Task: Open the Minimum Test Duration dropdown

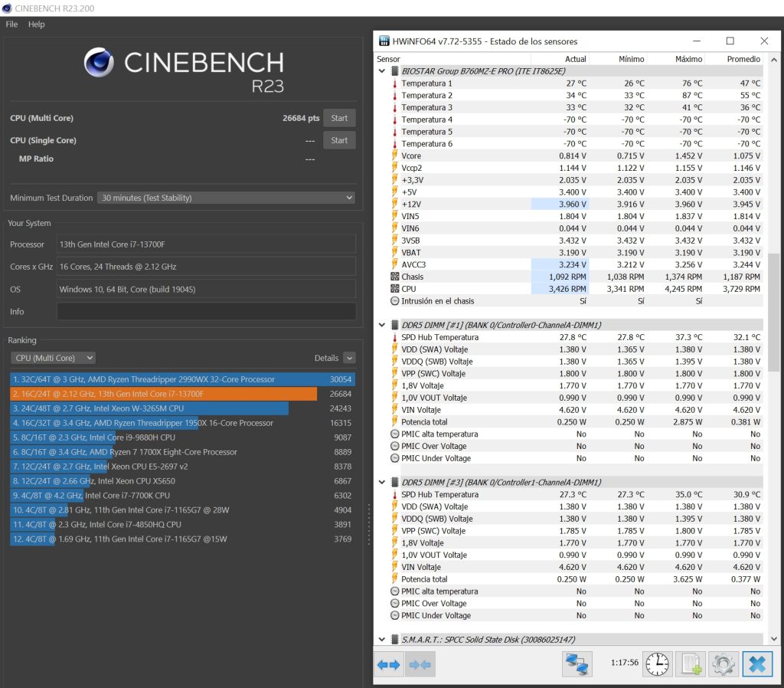Action: tap(226, 198)
